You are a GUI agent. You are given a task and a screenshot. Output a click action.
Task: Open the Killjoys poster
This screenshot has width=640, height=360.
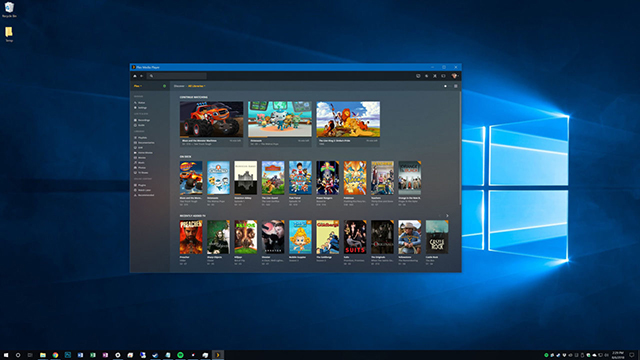coord(246,237)
